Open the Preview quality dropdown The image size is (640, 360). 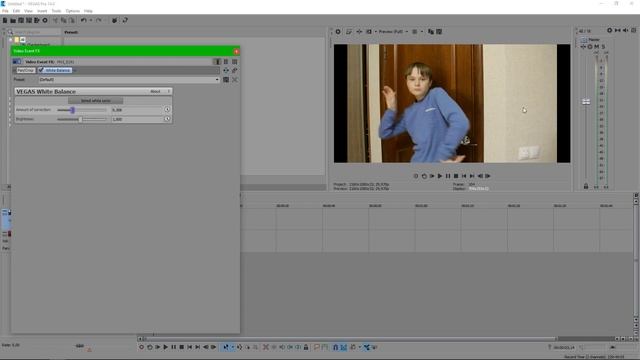393,31
